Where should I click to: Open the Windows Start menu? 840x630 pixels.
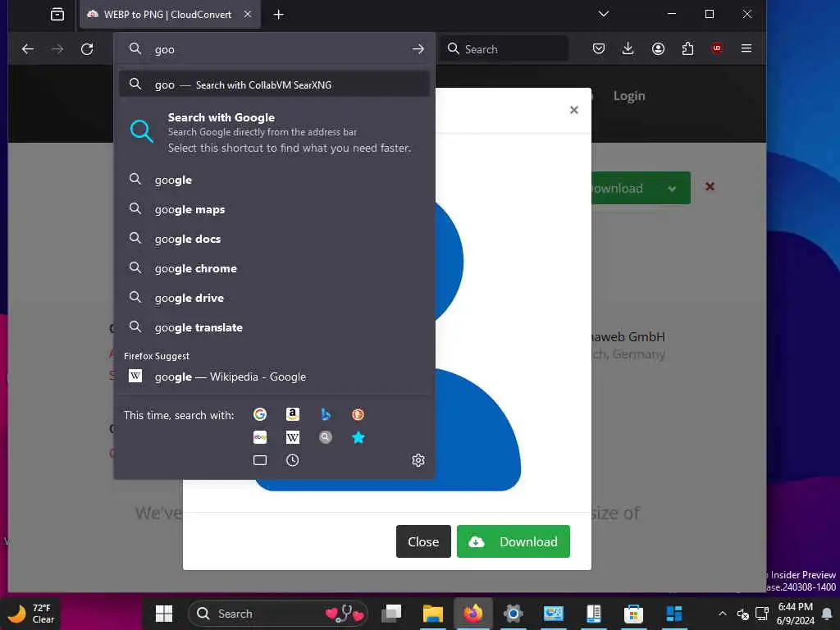pos(164,614)
